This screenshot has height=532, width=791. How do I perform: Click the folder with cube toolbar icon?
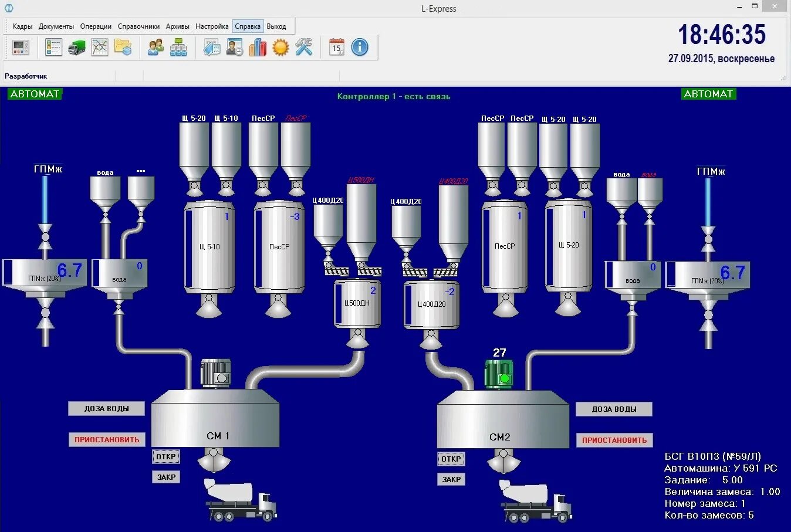point(123,48)
